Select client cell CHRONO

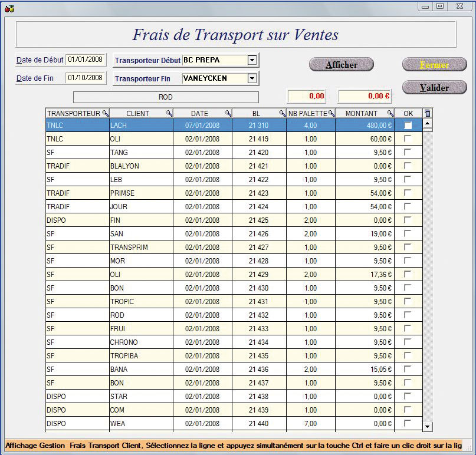tap(141, 342)
